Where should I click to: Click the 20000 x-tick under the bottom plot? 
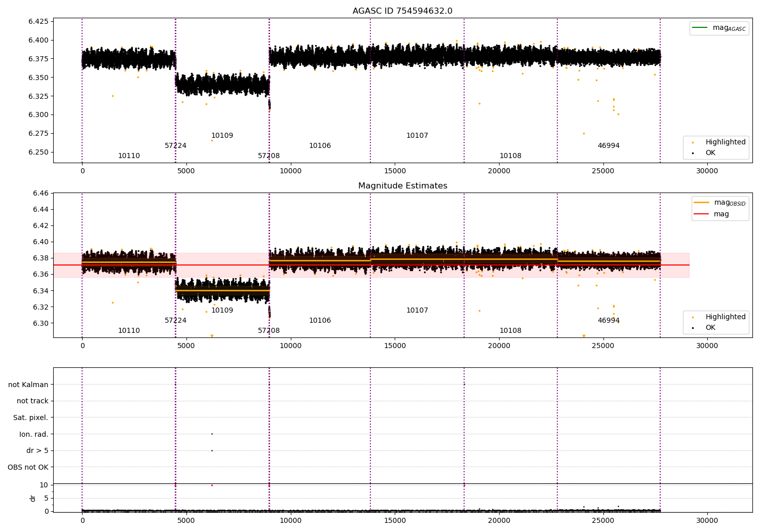[x=499, y=520]
